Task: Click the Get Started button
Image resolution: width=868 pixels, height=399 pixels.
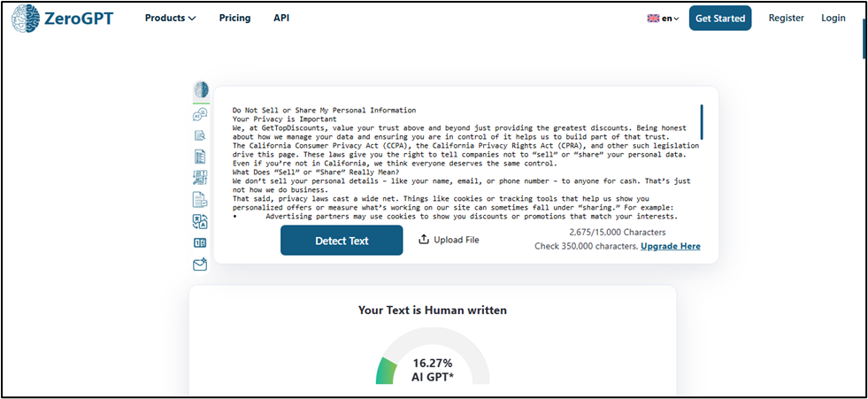Action: tap(720, 19)
